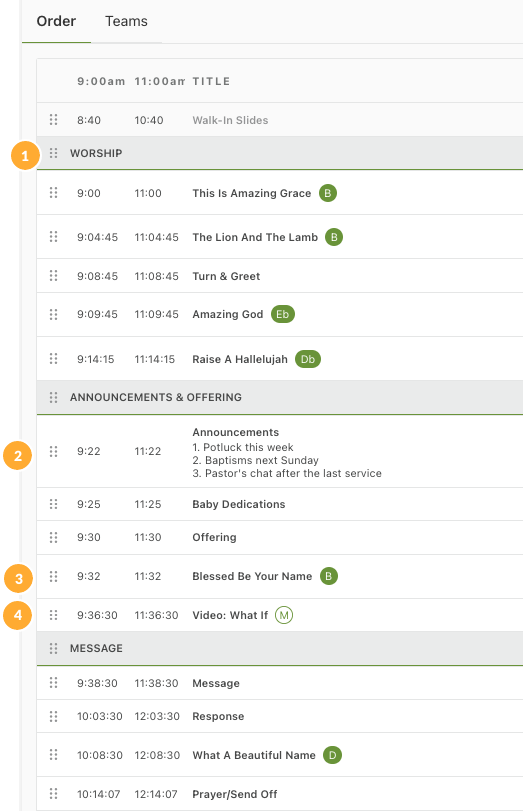Select the ANNOUNCEMENTS & OFFERING header
This screenshot has width=523, height=811.
[156, 397]
